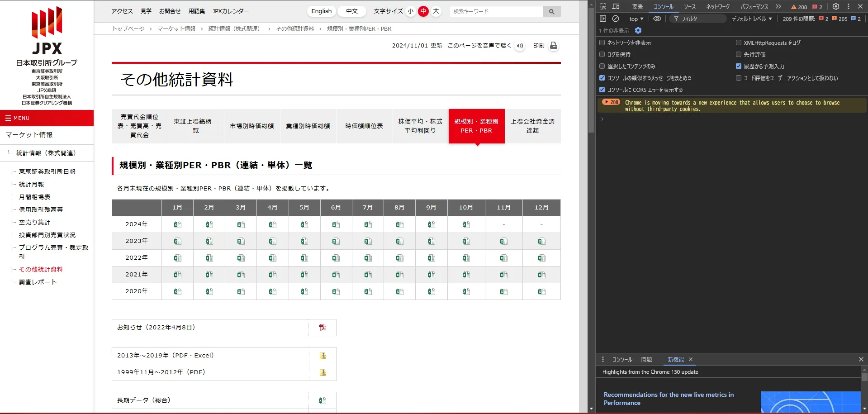Open 2024年 1月 Excel file
This screenshot has width=868, height=414.
(177, 224)
